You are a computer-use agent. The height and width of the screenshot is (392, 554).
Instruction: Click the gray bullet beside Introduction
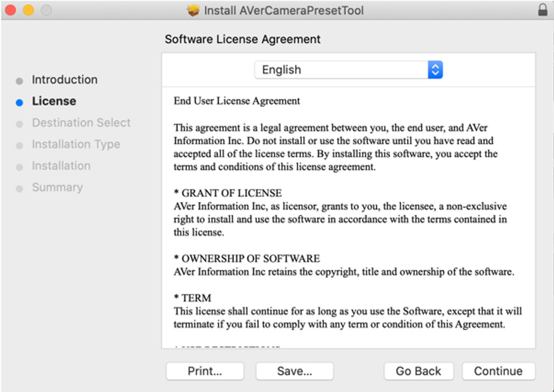(19, 81)
